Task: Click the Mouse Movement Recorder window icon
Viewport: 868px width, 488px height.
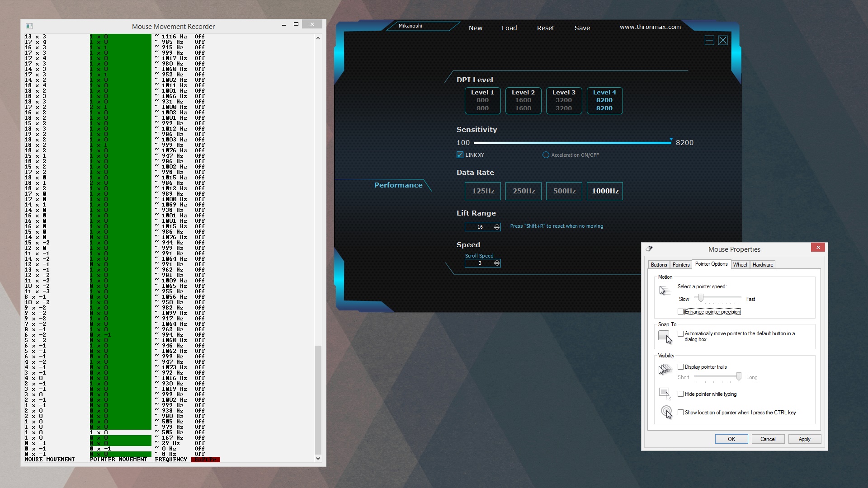Action: tap(29, 26)
